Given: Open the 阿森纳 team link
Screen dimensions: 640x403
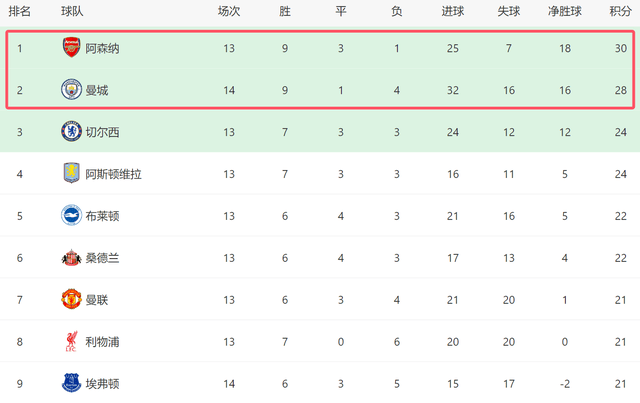Looking at the screenshot, I should [104, 48].
